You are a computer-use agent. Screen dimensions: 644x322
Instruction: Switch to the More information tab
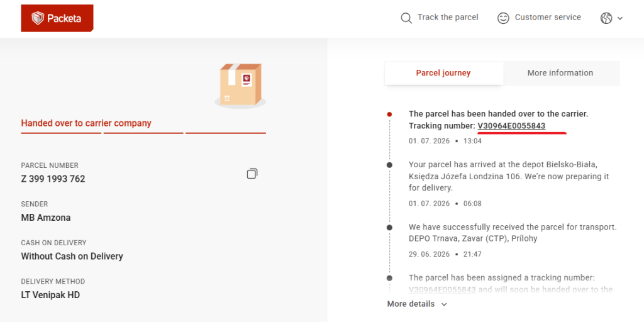pos(560,73)
